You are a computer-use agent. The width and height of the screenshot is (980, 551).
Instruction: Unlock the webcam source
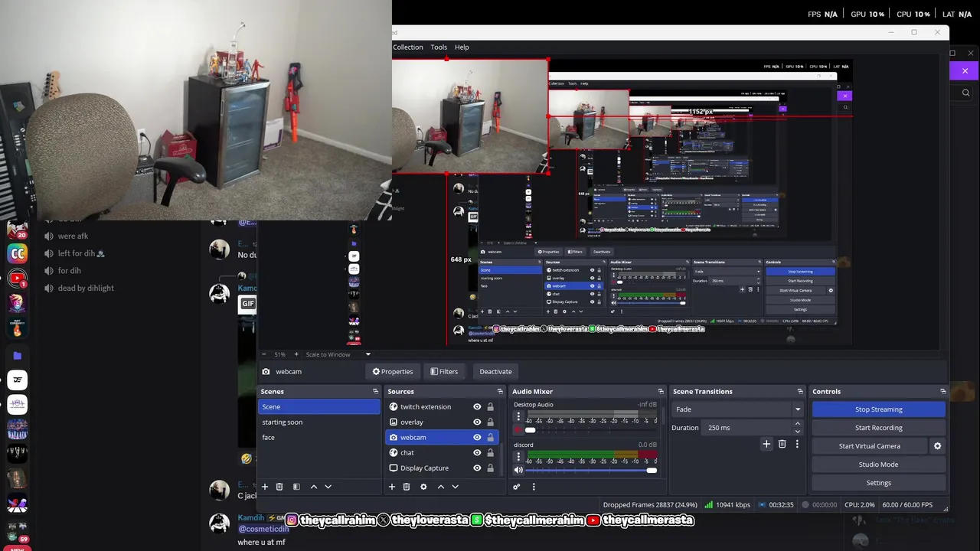click(490, 438)
